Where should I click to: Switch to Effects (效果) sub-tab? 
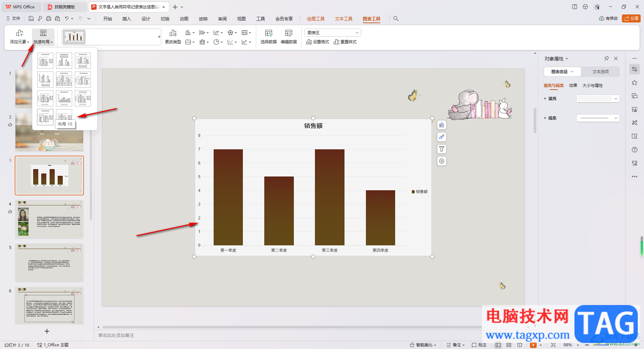(x=573, y=86)
